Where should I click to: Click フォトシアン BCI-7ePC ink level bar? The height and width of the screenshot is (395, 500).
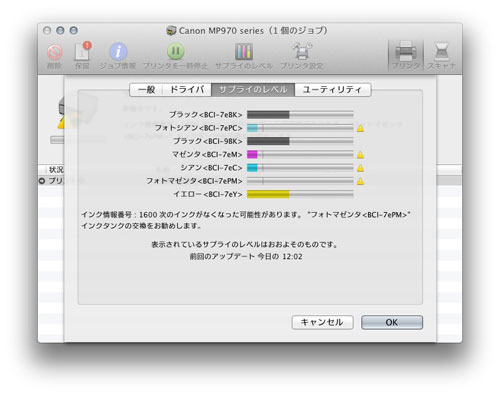[300, 128]
